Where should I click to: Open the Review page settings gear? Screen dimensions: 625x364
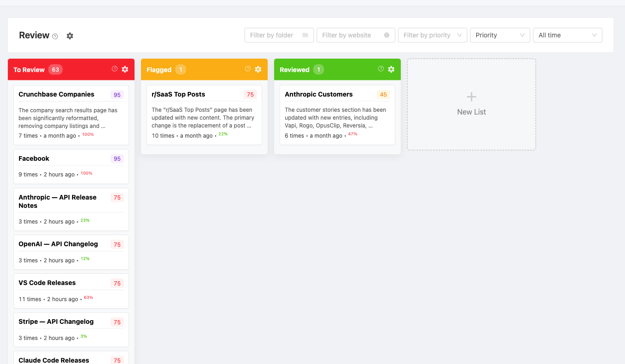tap(70, 36)
